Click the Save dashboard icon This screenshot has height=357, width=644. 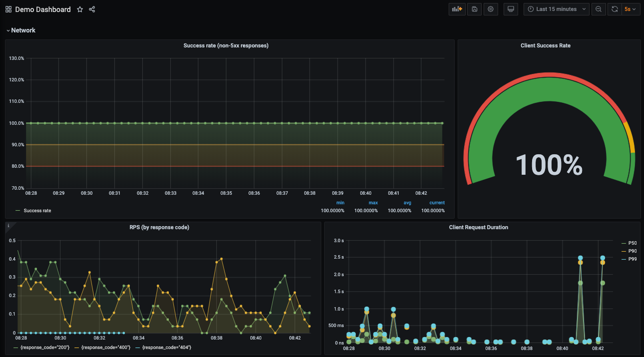(x=474, y=9)
